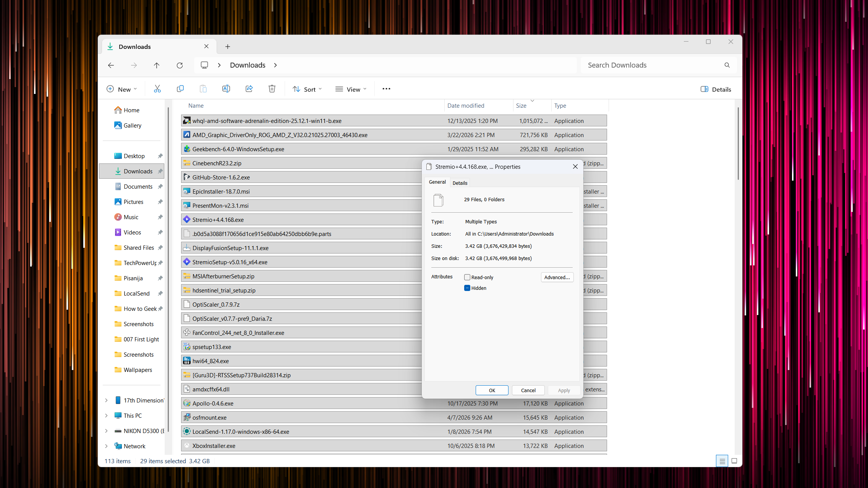The width and height of the screenshot is (868, 488).
Task: Go back with the left arrow
Action: (x=111, y=65)
